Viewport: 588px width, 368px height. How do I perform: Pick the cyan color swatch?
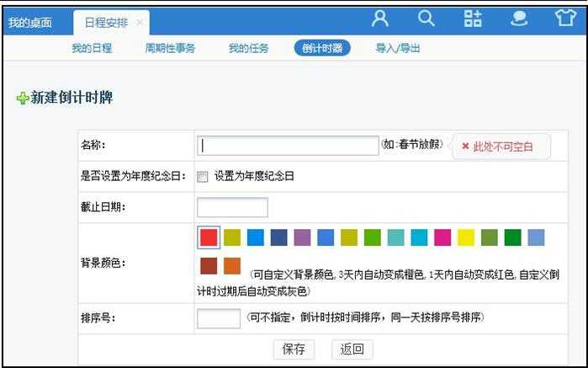click(419, 237)
